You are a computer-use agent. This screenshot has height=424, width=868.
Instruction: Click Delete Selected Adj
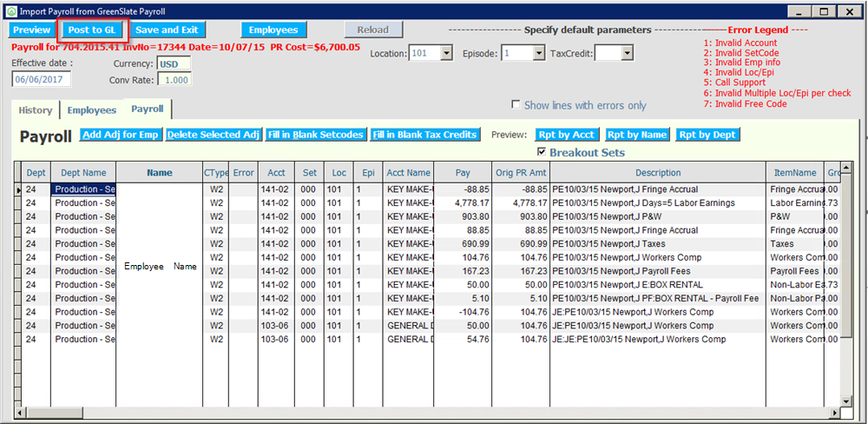click(x=214, y=135)
